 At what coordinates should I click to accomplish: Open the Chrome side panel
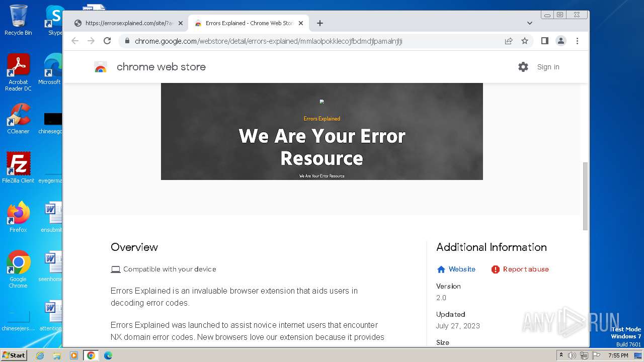[x=544, y=41]
